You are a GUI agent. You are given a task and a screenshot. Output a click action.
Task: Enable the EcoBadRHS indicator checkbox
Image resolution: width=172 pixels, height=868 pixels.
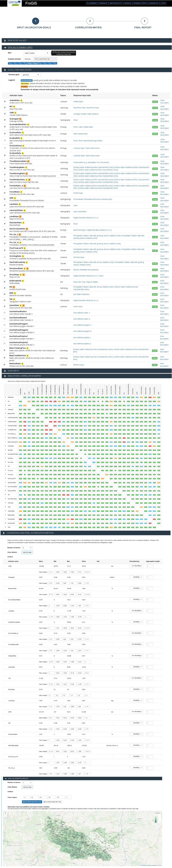tap(5, 140)
